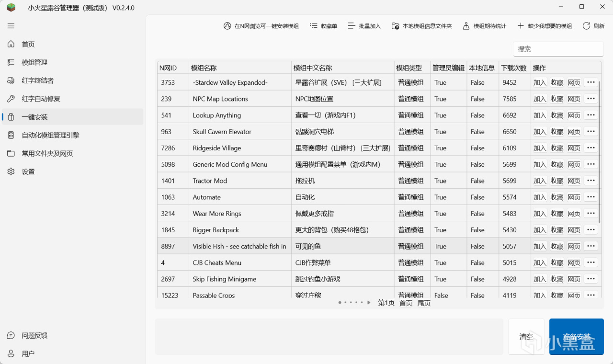Click 在N网浏览可一键安装模组 in the toolbar

261,26
